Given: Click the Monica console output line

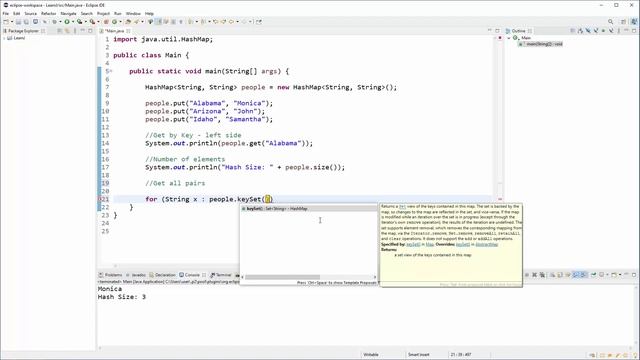Looking at the screenshot, I should point(110,289).
